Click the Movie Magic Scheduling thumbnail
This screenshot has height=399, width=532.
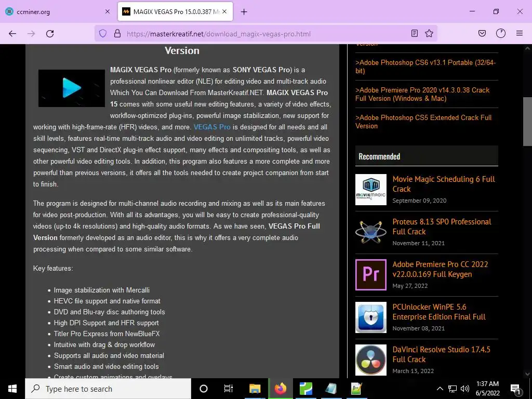[371, 190]
